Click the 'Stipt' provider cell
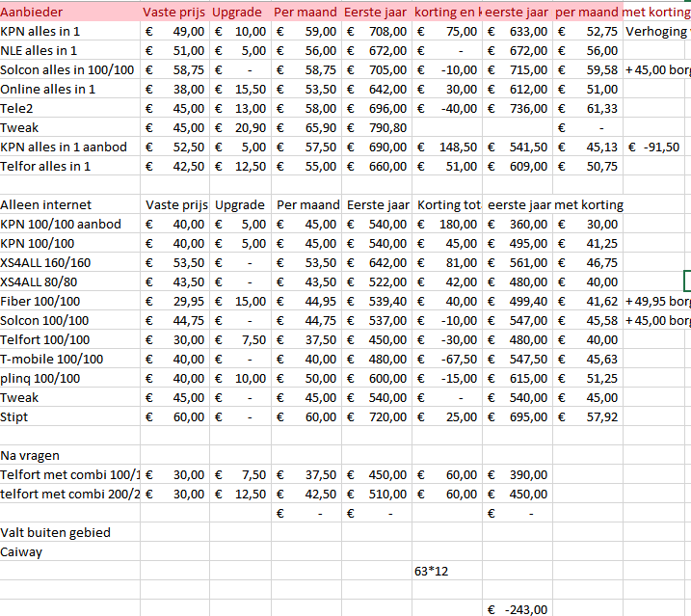Viewport: 691px width, 616px height. click(x=70, y=417)
